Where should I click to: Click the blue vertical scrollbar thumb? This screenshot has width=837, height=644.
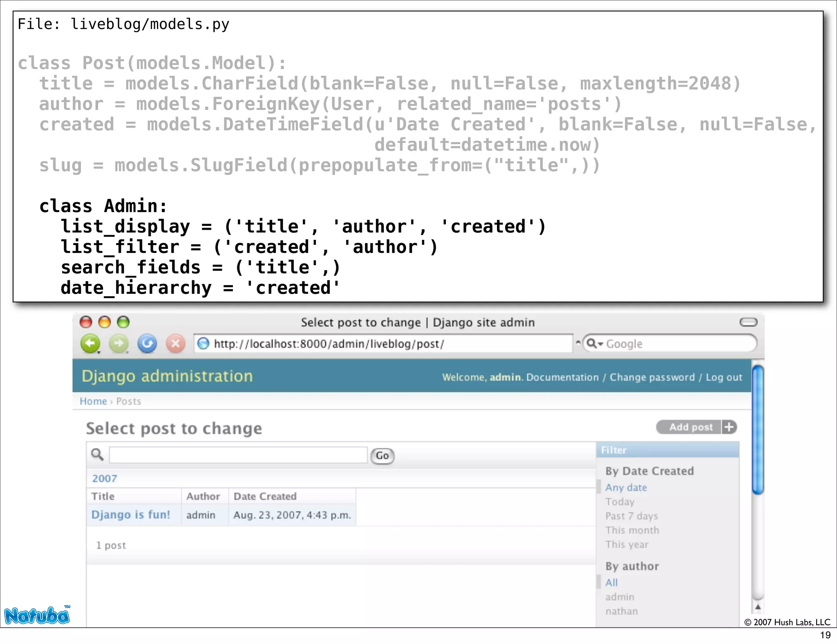point(758,430)
